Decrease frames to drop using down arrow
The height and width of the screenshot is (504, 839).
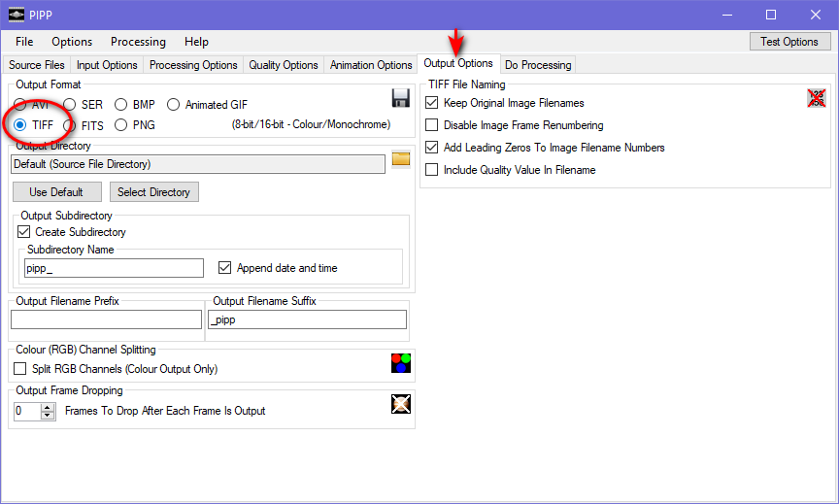49,416
